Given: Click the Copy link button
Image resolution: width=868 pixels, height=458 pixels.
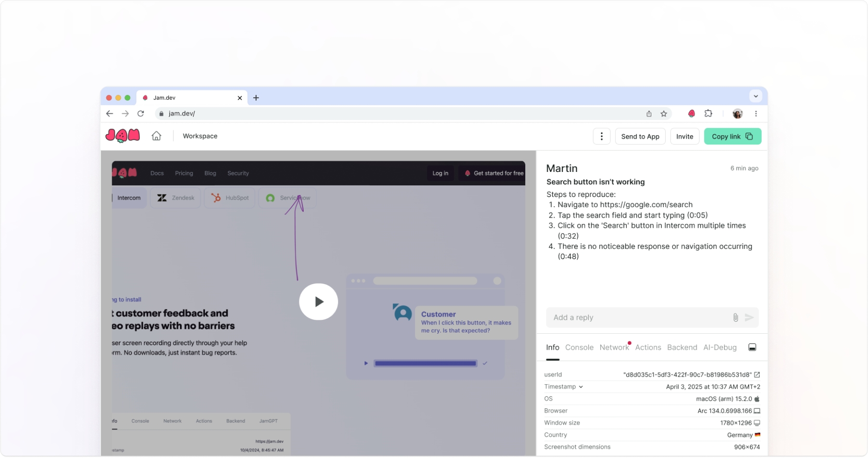Looking at the screenshot, I should click(732, 137).
